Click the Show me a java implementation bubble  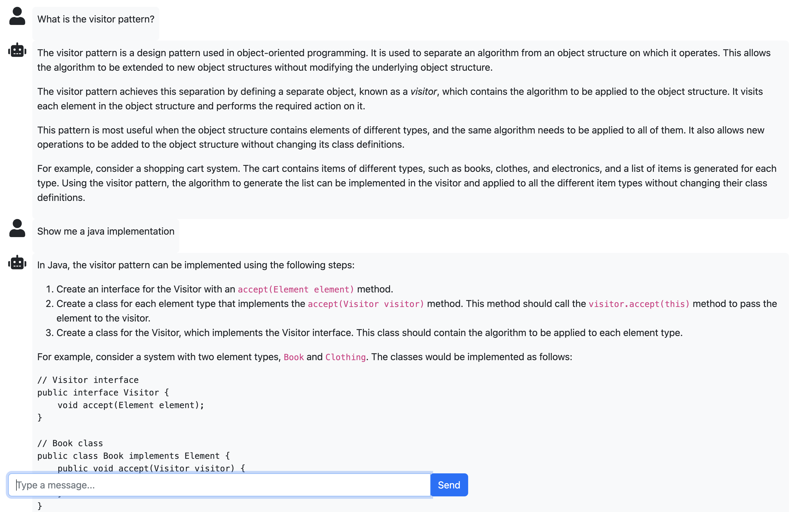(106, 231)
